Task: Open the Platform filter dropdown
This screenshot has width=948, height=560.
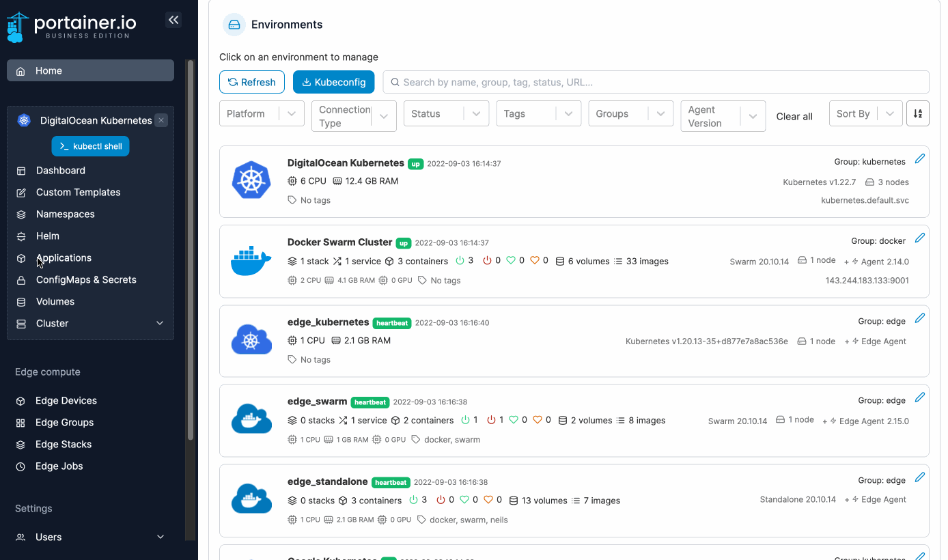Action: (262, 113)
